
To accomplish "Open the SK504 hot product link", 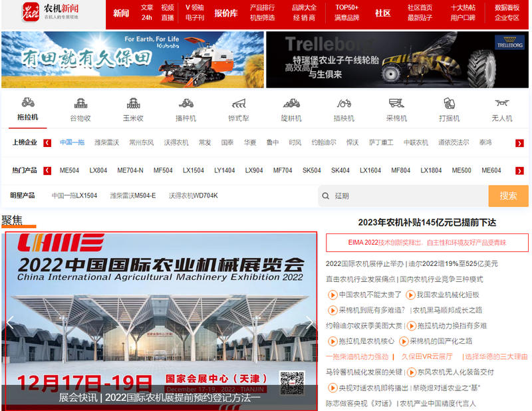I will (x=311, y=170).
